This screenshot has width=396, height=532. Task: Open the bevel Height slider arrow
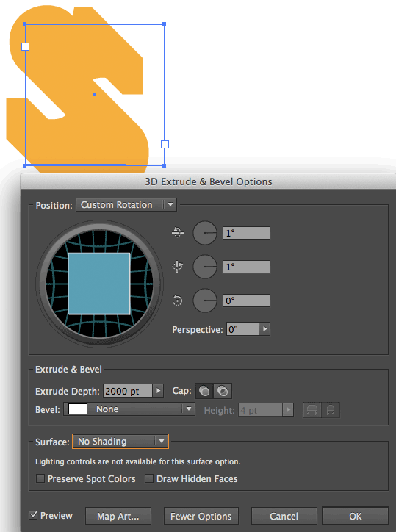288,410
